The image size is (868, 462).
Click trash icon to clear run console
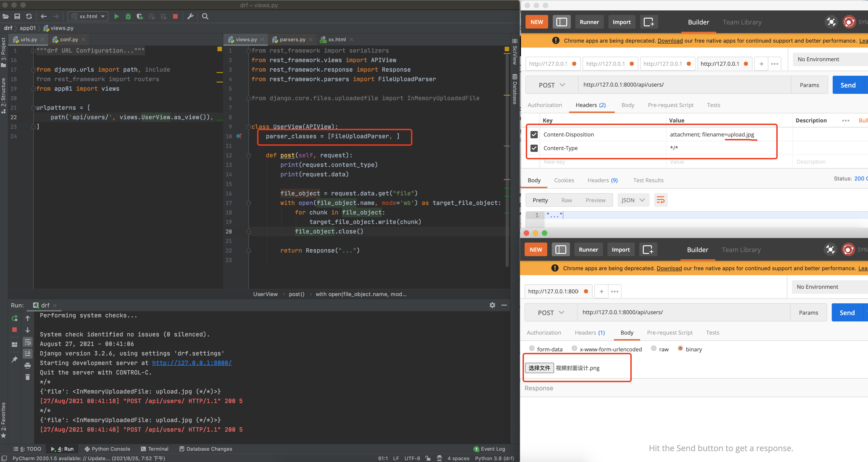coord(28,377)
